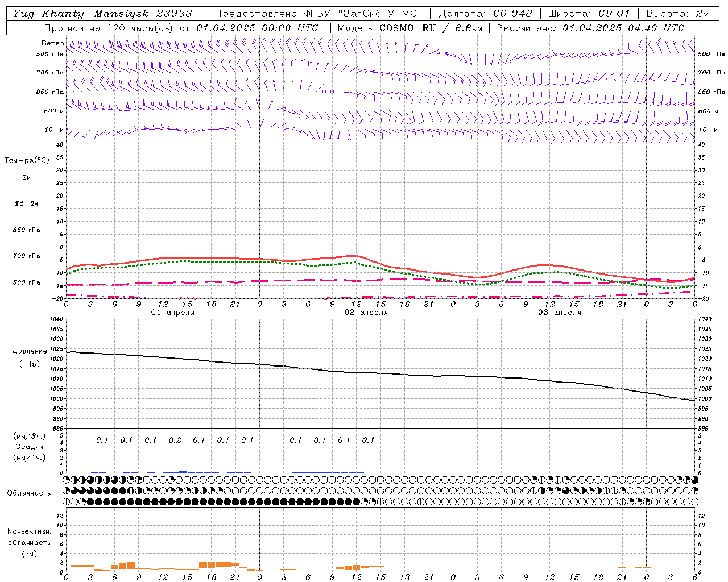Click the Осадки precipitation label

29,447
